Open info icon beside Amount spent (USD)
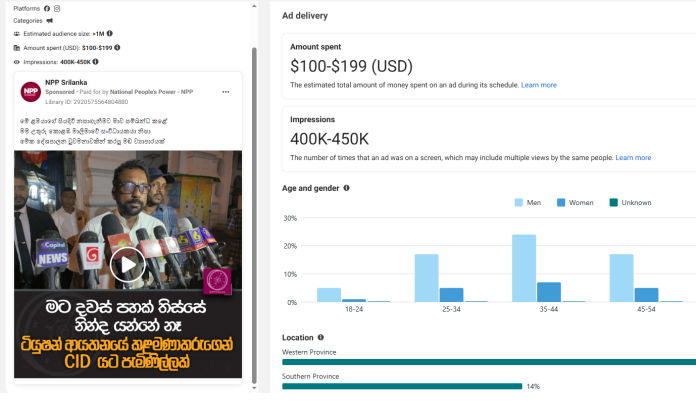 pos(118,47)
